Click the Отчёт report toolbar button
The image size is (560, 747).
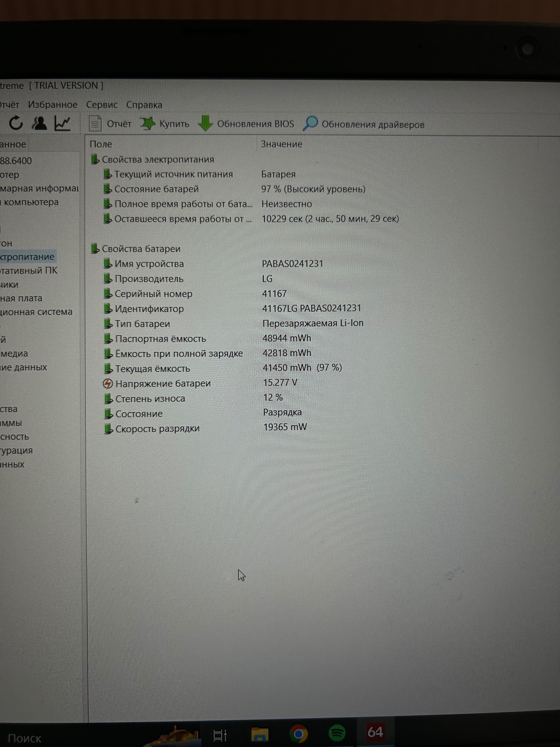coord(110,124)
